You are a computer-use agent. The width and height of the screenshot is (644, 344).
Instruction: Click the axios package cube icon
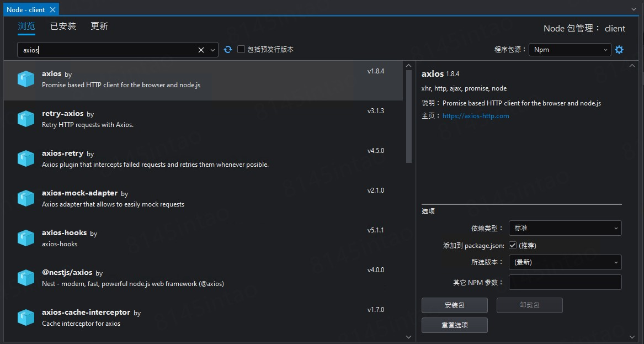tap(26, 80)
